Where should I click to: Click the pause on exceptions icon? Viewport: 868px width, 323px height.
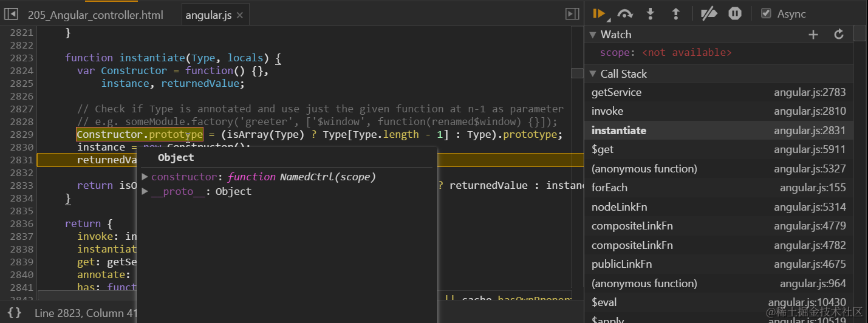point(735,13)
